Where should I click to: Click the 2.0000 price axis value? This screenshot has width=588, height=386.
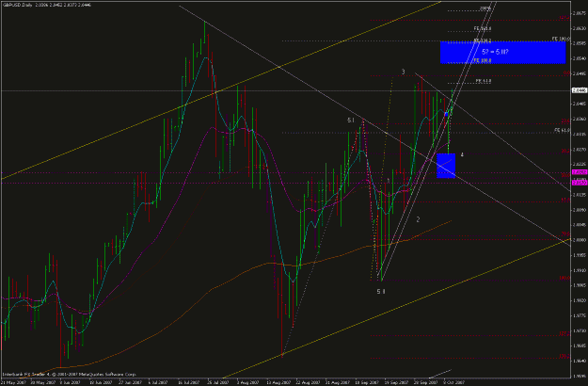tap(579, 240)
